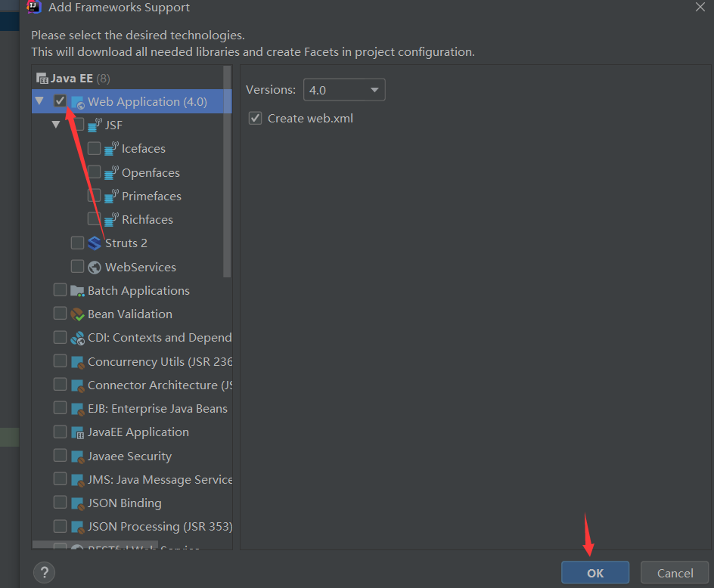Image resolution: width=714 pixels, height=588 pixels.
Task: Click the frameworks list horizontal scrollbar
Action: point(95,545)
